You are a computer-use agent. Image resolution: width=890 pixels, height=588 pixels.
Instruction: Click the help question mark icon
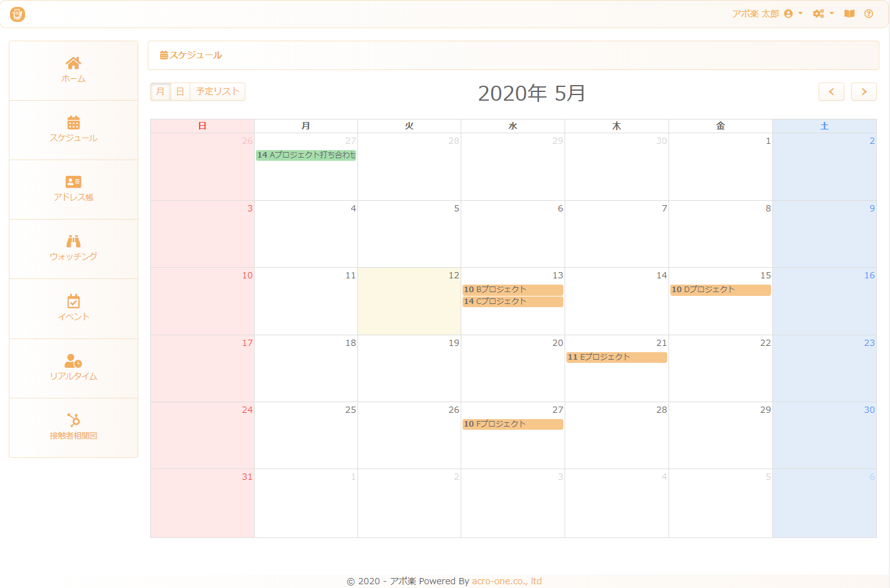point(869,14)
